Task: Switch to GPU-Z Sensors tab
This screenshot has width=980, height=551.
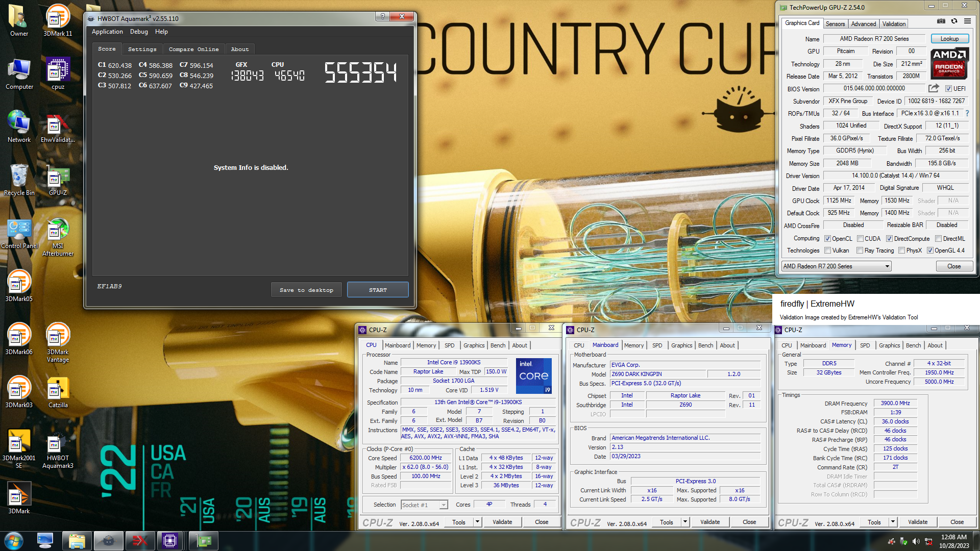Action: point(835,24)
